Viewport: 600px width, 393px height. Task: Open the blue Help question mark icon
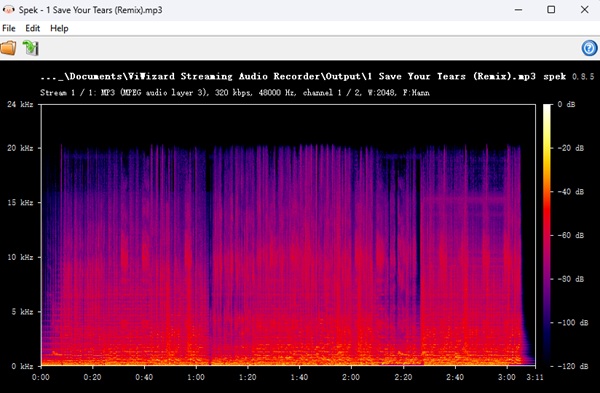click(x=589, y=48)
